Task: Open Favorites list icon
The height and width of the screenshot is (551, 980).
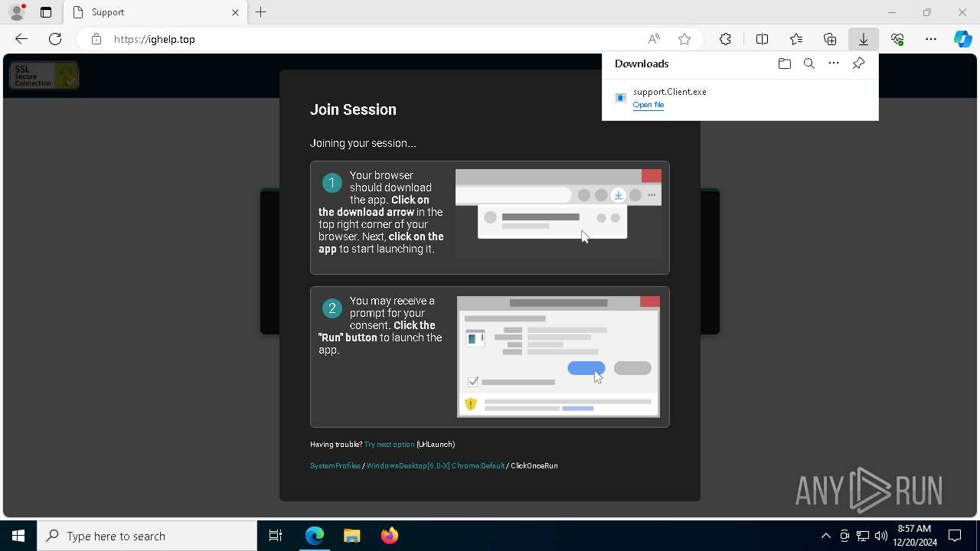Action: point(796,39)
